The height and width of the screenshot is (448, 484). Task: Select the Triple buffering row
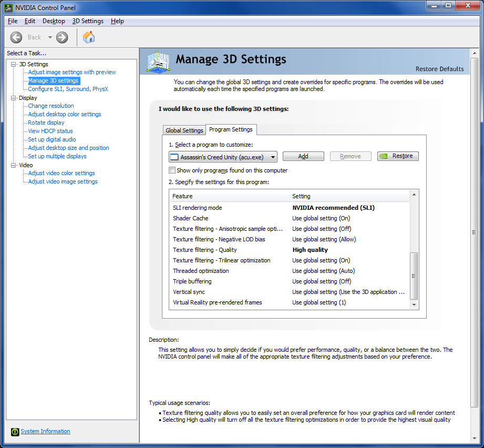click(x=290, y=281)
